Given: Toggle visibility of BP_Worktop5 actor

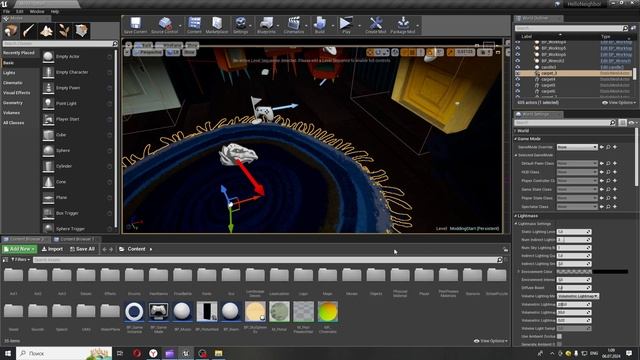Looking at the screenshot, I should (x=518, y=48).
